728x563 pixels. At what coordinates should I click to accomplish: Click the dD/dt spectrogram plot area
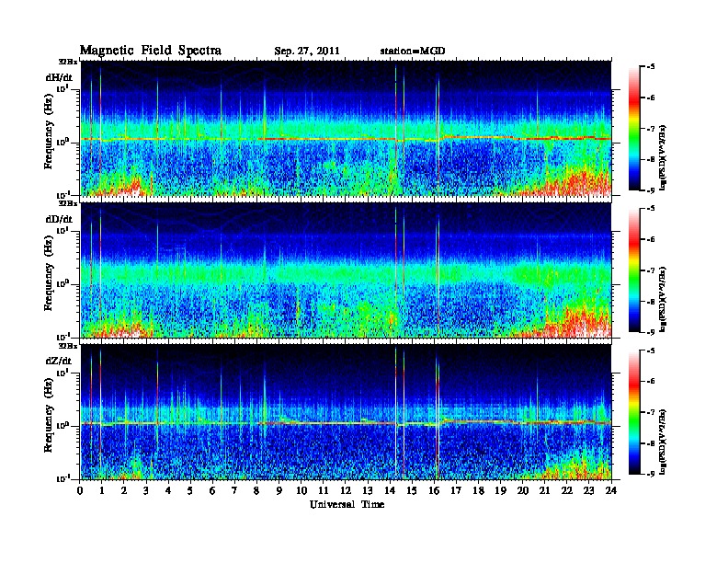click(x=346, y=270)
